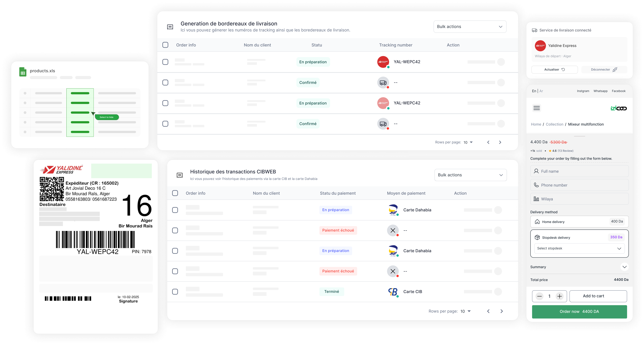Open the Whatsapp link

tap(600, 91)
